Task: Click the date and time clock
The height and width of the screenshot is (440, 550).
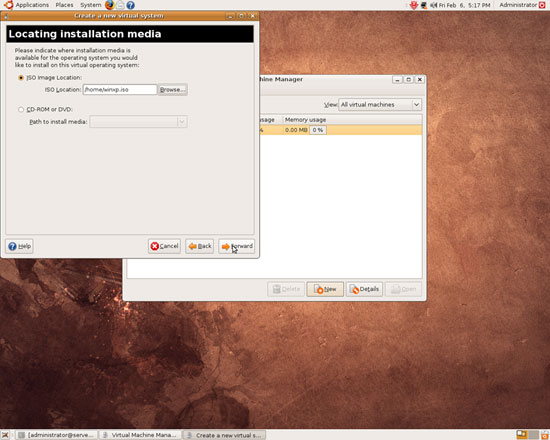Action: coord(464,5)
